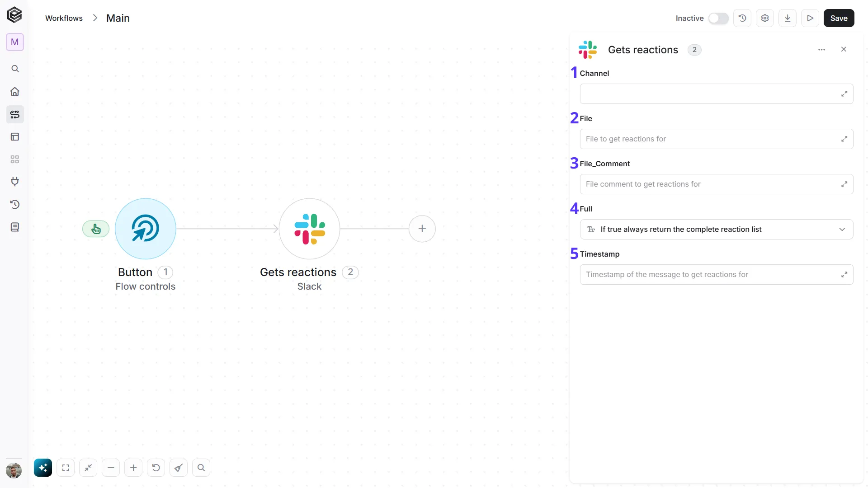Click the fit-to-screen canvas icon
The image size is (868, 488).
coord(66,468)
